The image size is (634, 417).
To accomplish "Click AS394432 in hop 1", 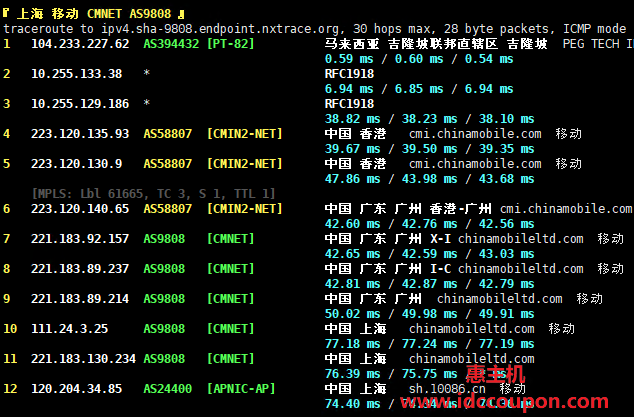I will [171, 44].
